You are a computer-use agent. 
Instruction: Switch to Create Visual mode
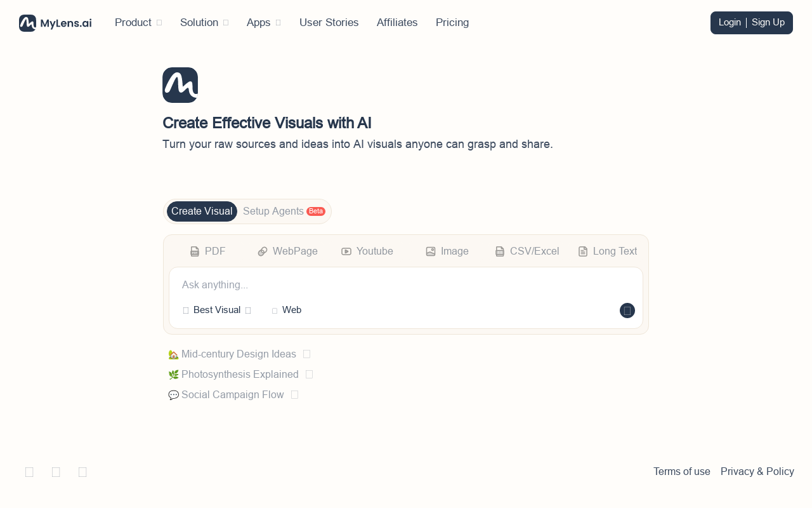click(202, 211)
